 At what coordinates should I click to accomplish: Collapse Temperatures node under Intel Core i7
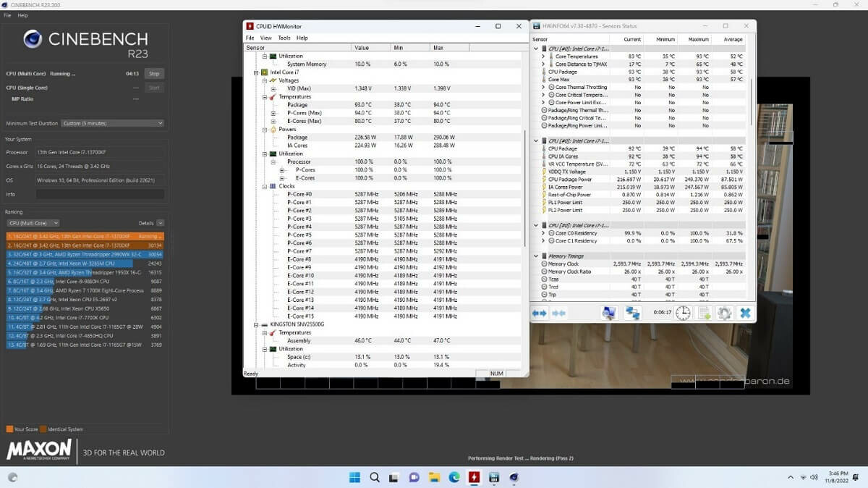tap(264, 96)
